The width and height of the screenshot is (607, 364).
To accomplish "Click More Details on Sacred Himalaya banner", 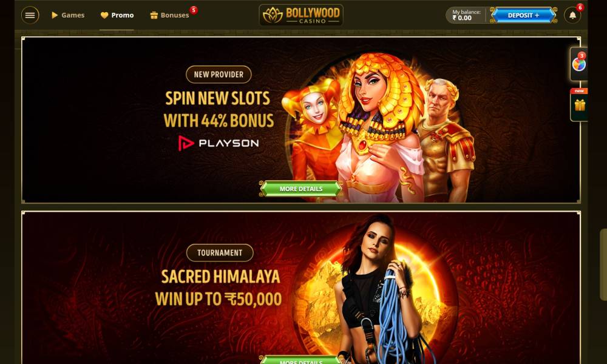I will [301, 360].
